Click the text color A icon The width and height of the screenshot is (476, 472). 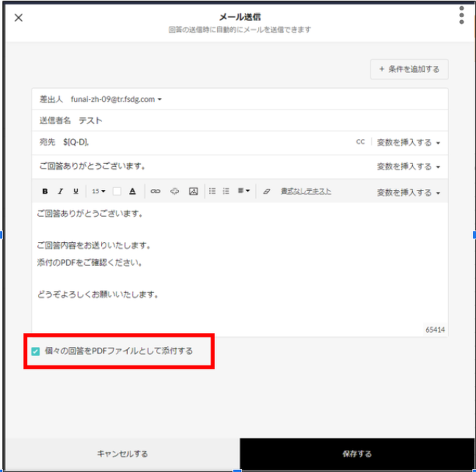coord(133,192)
